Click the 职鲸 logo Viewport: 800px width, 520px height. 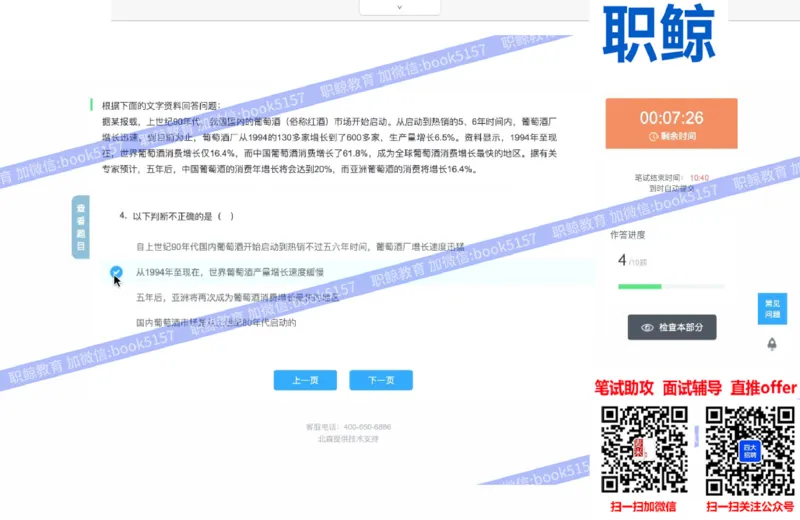[659, 34]
